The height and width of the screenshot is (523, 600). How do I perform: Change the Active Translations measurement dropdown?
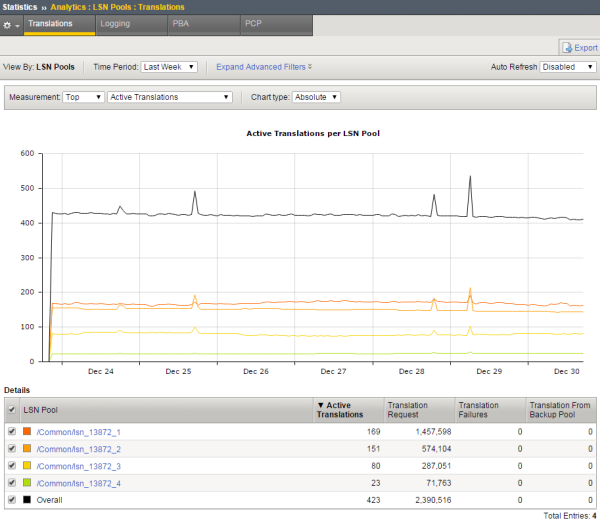coord(169,97)
